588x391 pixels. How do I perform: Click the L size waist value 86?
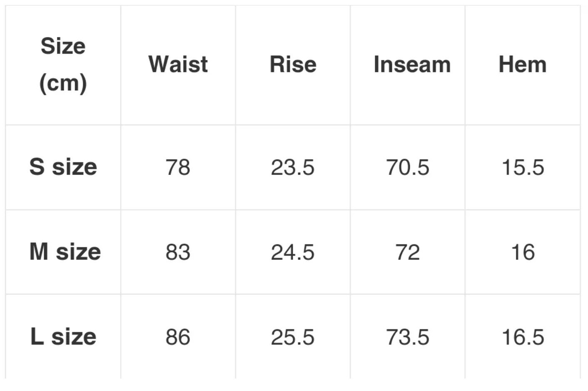click(178, 337)
